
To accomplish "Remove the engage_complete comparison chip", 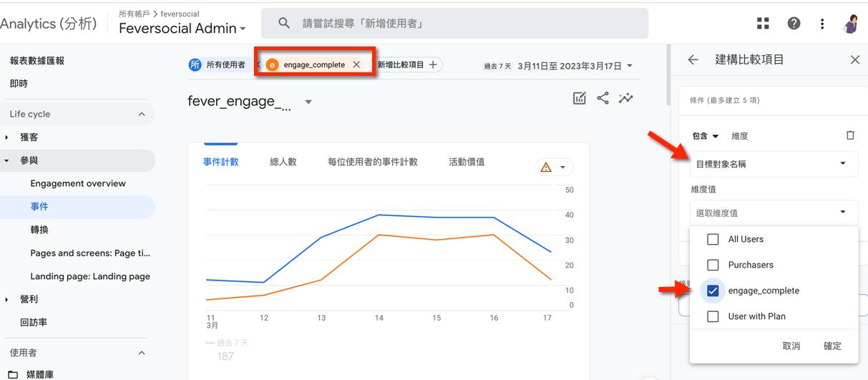I will coord(356,64).
